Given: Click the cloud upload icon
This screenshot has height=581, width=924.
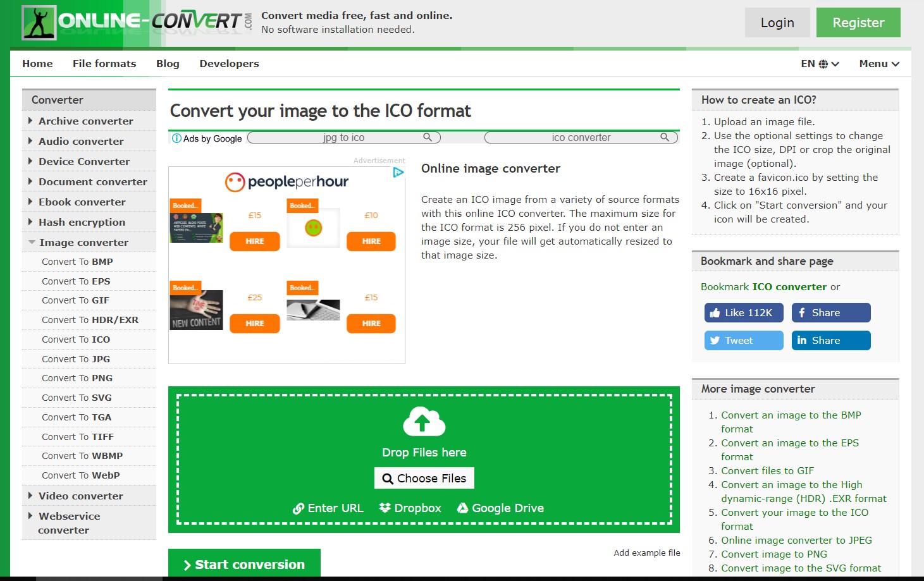Looking at the screenshot, I should [x=424, y=422].
